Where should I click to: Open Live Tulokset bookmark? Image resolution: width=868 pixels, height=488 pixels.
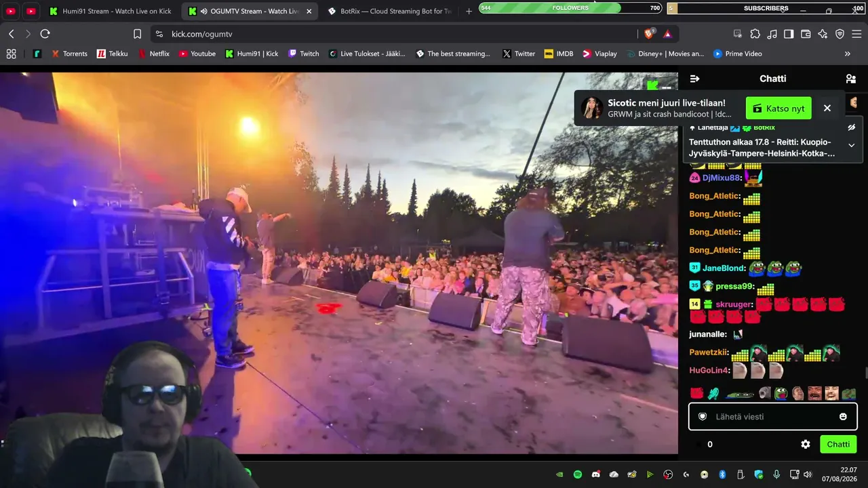[x=366, y=54]
